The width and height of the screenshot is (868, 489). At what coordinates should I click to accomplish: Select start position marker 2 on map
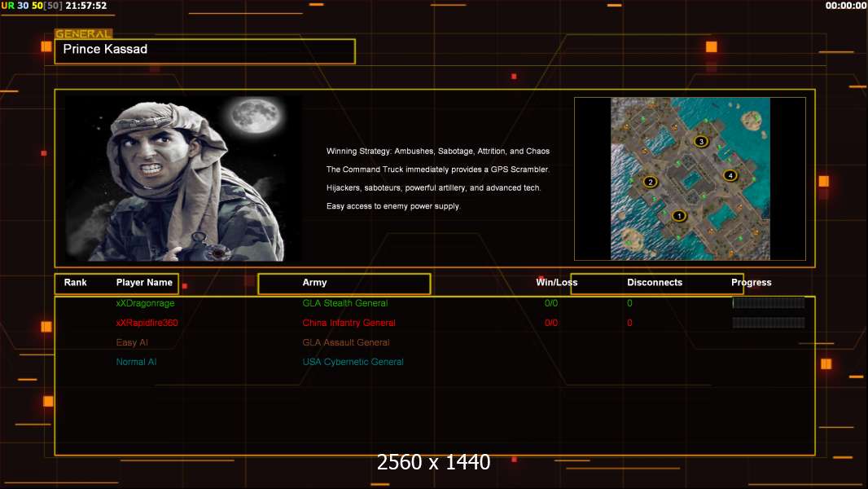[650, 182]
